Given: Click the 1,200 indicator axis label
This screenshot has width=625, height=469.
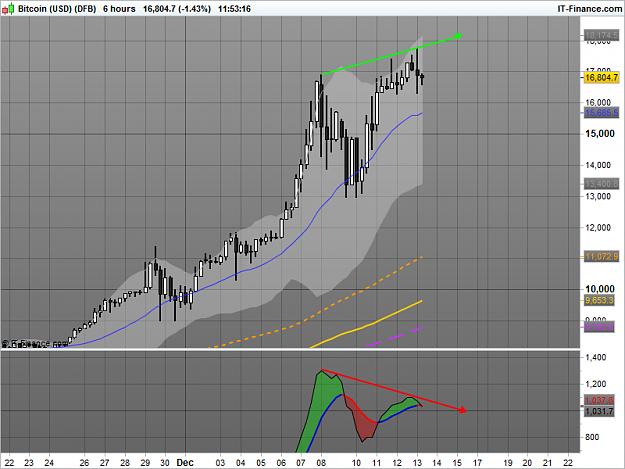Looking at the screenshot, I should (596, 384).
